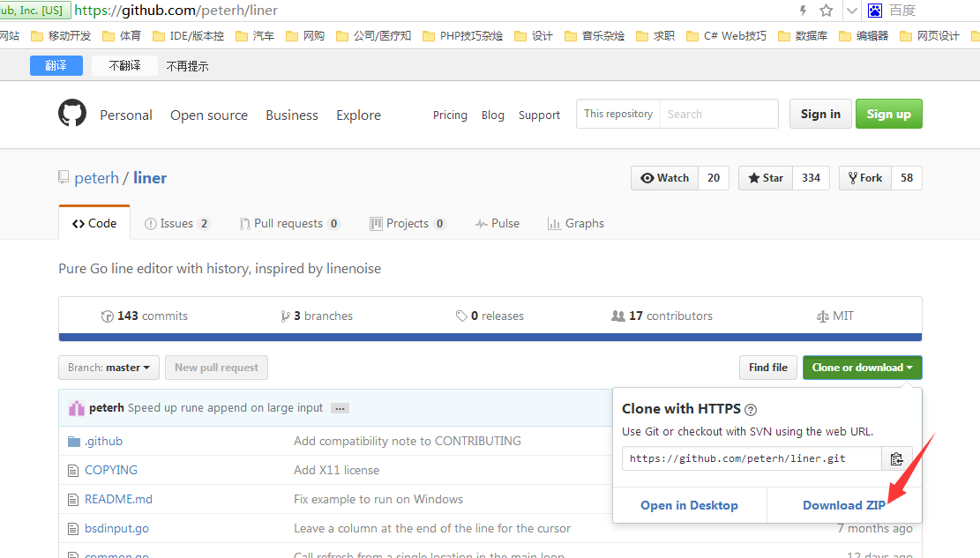Open the 音乐杂烩 bookmark folder
The width and height of the screenshot is (980, 558).
(x=595, y=35)
